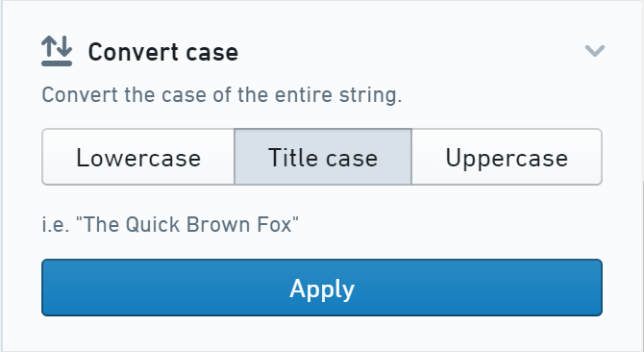Click the "Convert case" heading text
Screen dimensions: 644x352
pyautogui.click(x=163, y=52)
